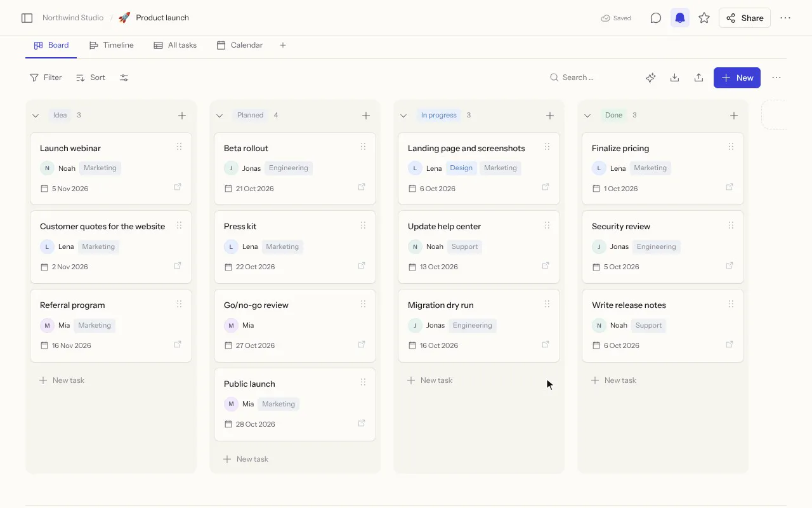The height and width of the screenshot is (508, 812).
Task: Click the Migration dry run title
Action: [441, 305]
